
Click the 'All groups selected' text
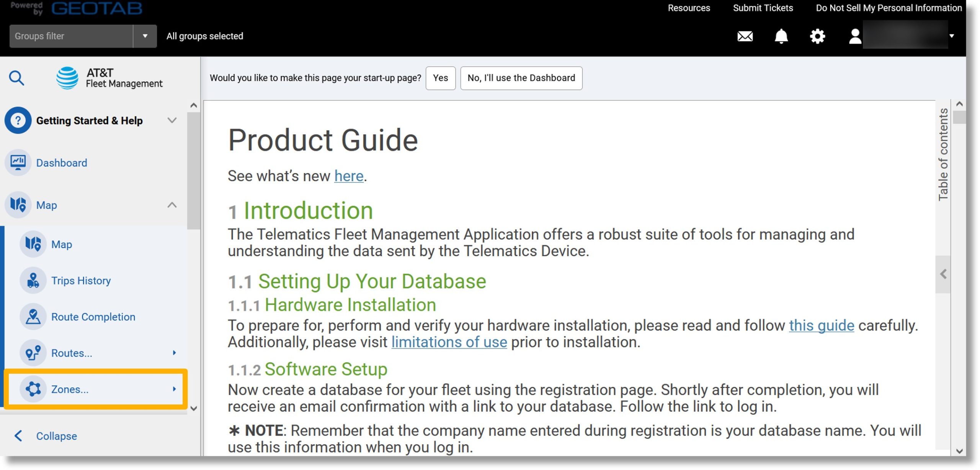(x=205, y=36)
